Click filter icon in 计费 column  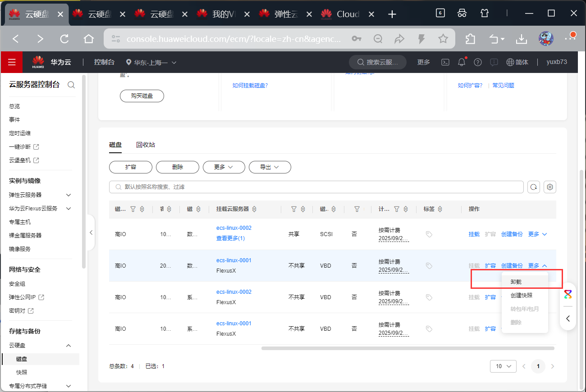(x=397, y=209)
